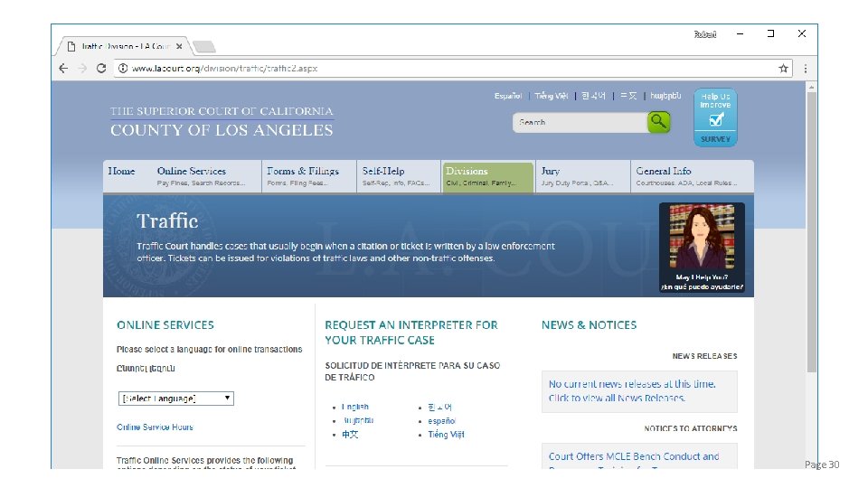The image size is (868, 488).
Task: Switch site language to Korean in header
Action: click(593, 96)
